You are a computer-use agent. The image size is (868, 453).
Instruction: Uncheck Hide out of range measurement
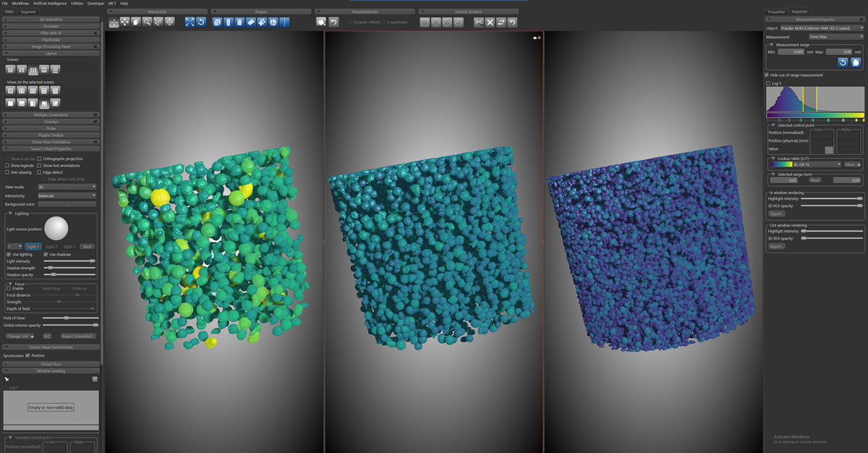click(767, 75)
